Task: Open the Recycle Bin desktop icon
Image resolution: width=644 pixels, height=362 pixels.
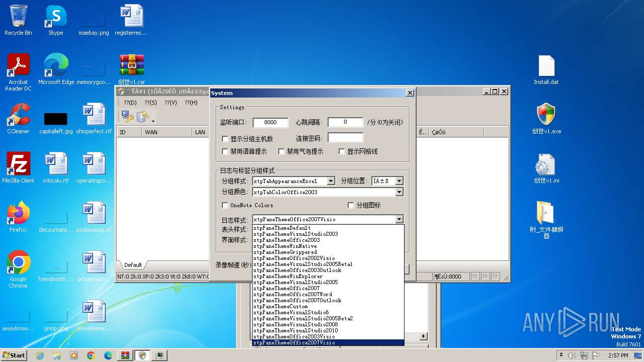Action: tap(18, 20)
